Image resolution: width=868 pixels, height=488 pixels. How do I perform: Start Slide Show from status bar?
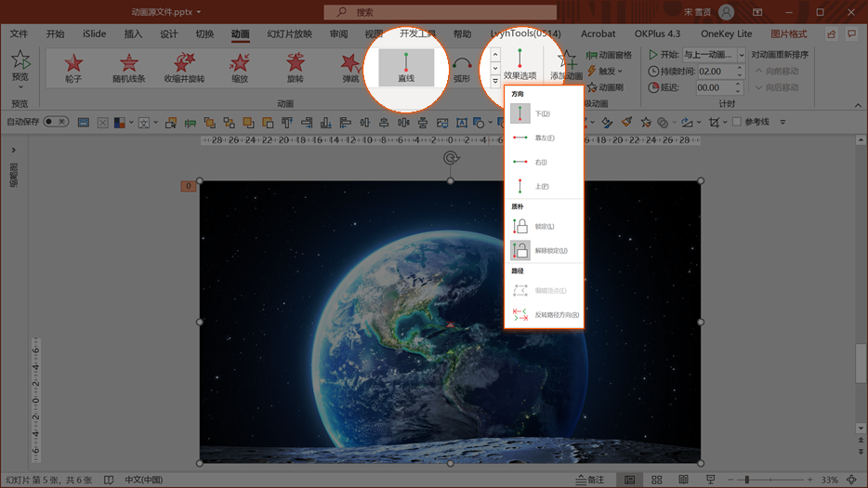[x=710, y=480]
